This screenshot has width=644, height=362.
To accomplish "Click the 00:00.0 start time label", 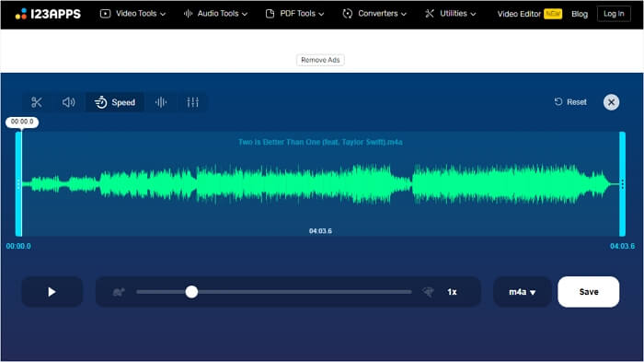I will click(x=18, y=246).
